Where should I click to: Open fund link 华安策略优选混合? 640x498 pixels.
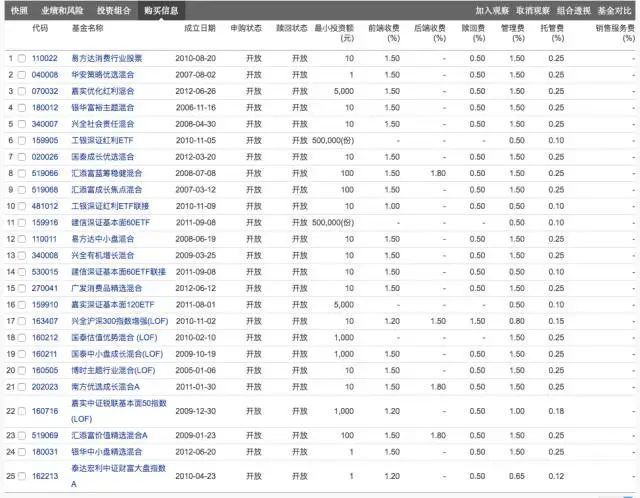coord(102,75)
